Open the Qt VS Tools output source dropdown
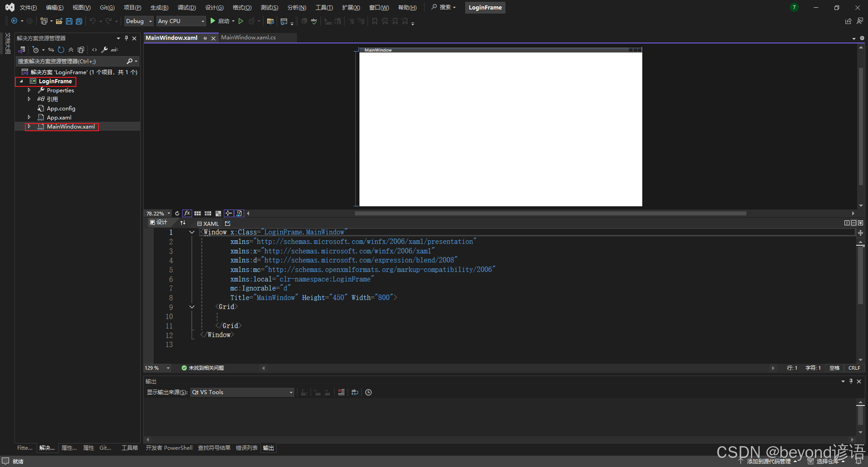This screenshot has height=467, width=868. tap(242, 392)
